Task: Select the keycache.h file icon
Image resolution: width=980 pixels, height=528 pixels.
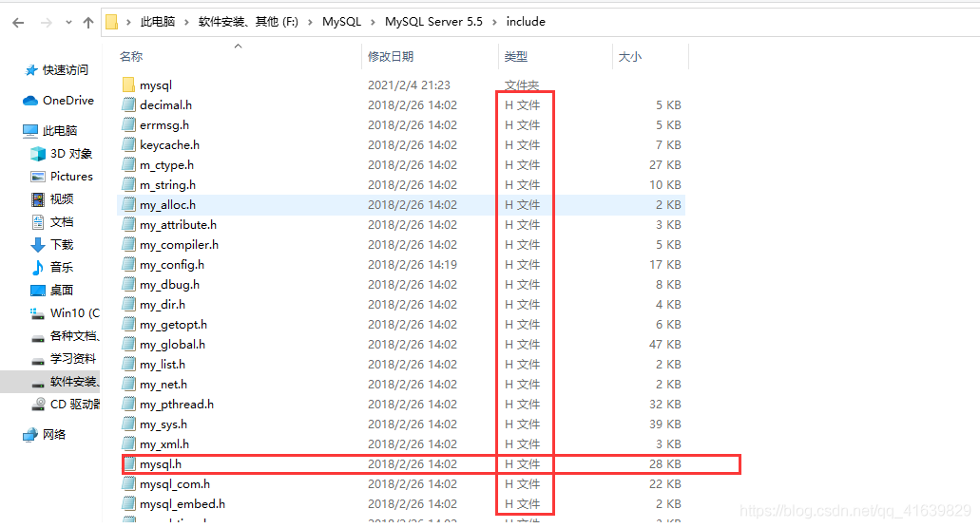Action: pyautogui.click(x=128, y=144)
